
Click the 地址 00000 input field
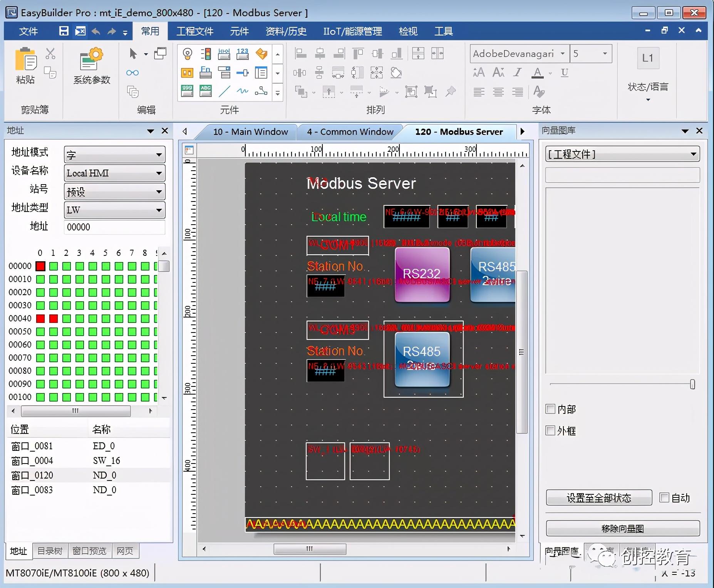click(114, 227)
